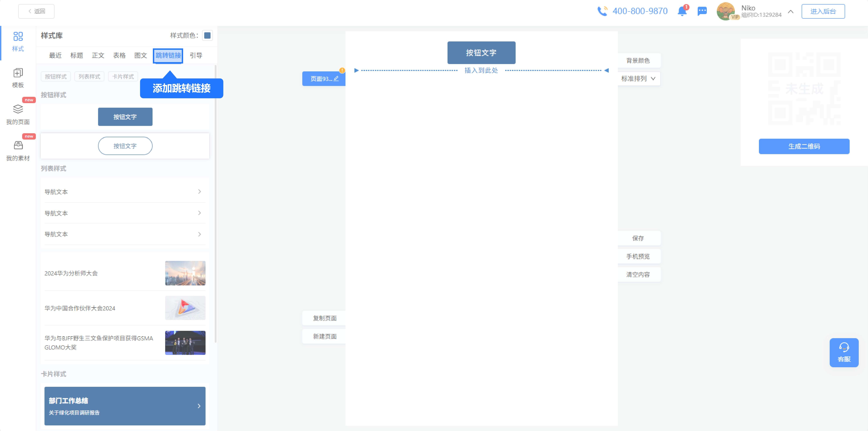Image resolution: width=868 pixels, height=431 pixels.
Task: Expand the 标准排列 dropdown
Action: tap(638, 79)
